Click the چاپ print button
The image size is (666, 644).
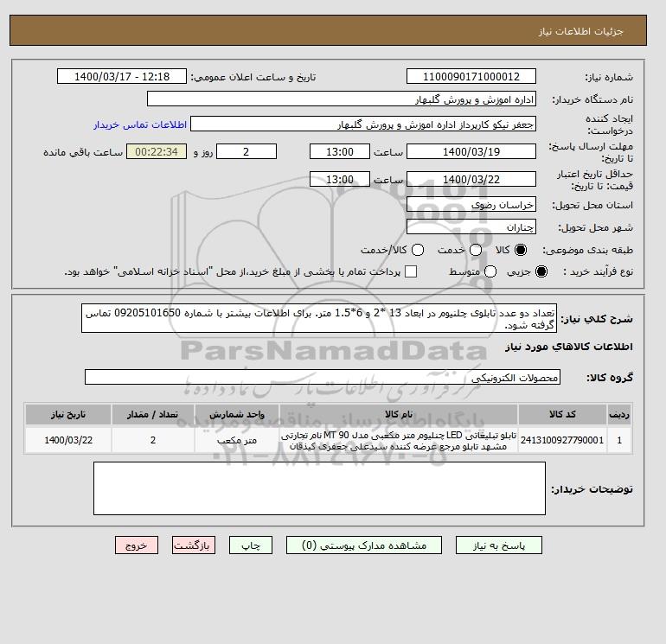coord(251,545)
